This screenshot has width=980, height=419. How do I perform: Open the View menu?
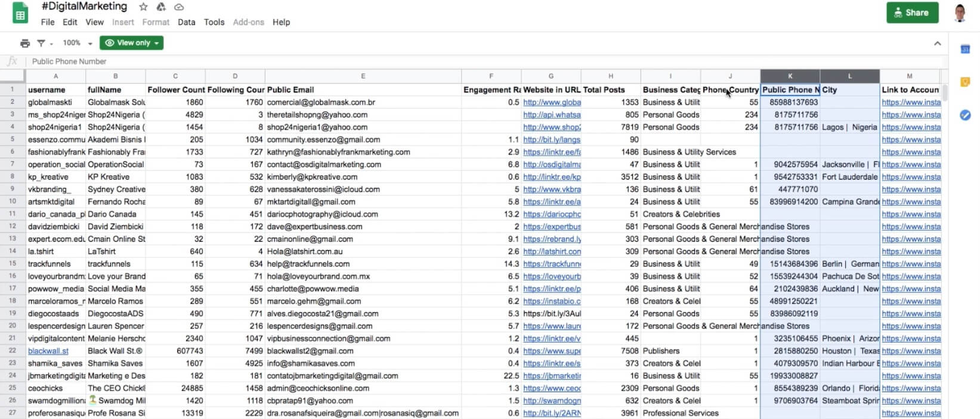94,22
